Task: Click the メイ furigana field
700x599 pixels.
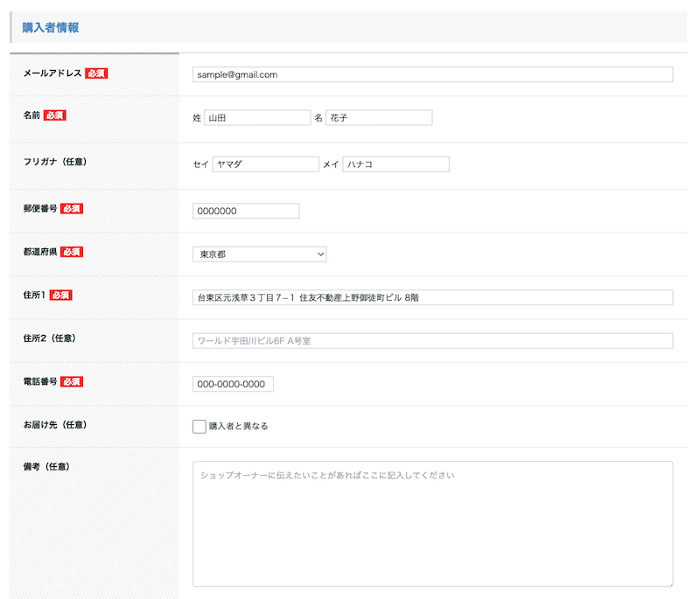Action: coord(395,164)
